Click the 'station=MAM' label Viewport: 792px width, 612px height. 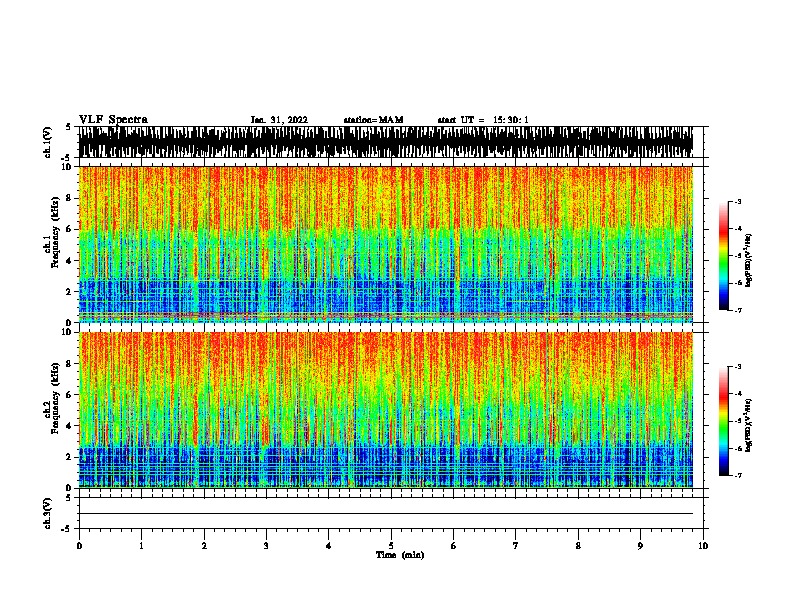373,120
